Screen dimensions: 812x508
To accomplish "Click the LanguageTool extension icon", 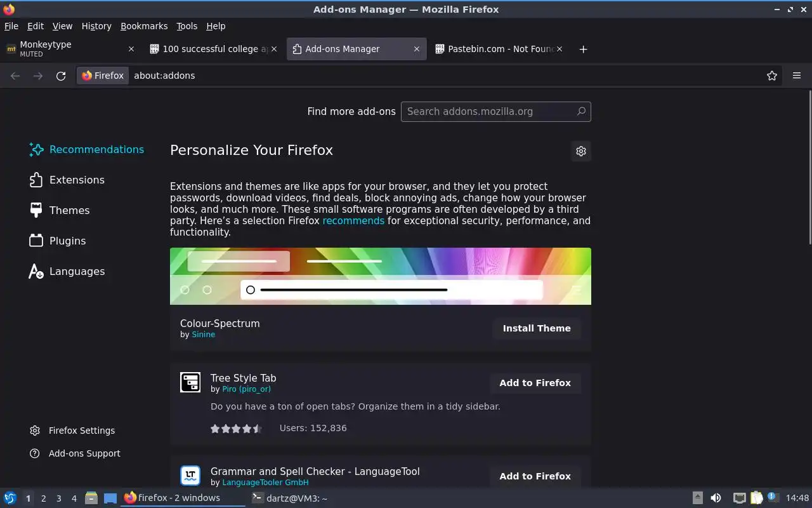I will (x=190, y=476).
